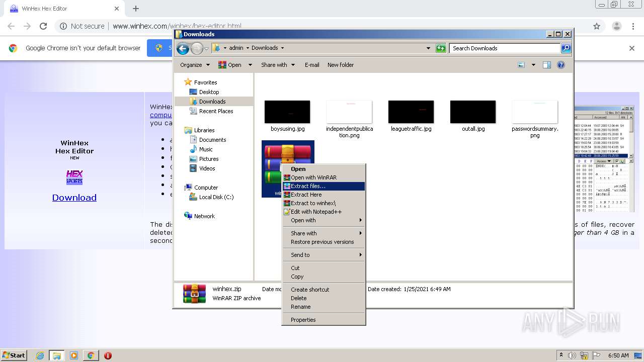
Task: Click Chrome taskbar icon
Action: (91, 355)
